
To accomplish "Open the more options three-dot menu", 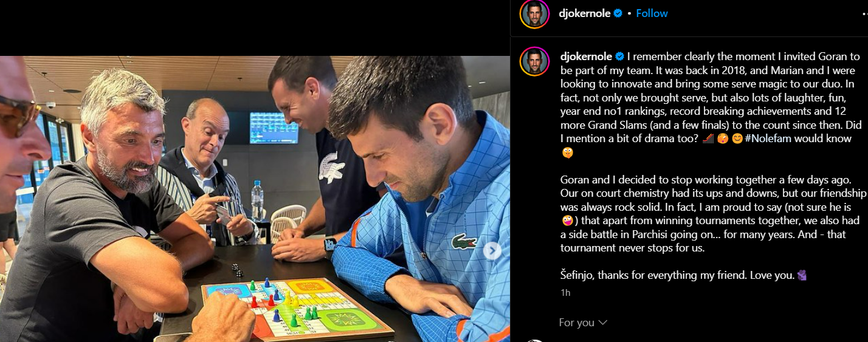I will coord(863,13).
